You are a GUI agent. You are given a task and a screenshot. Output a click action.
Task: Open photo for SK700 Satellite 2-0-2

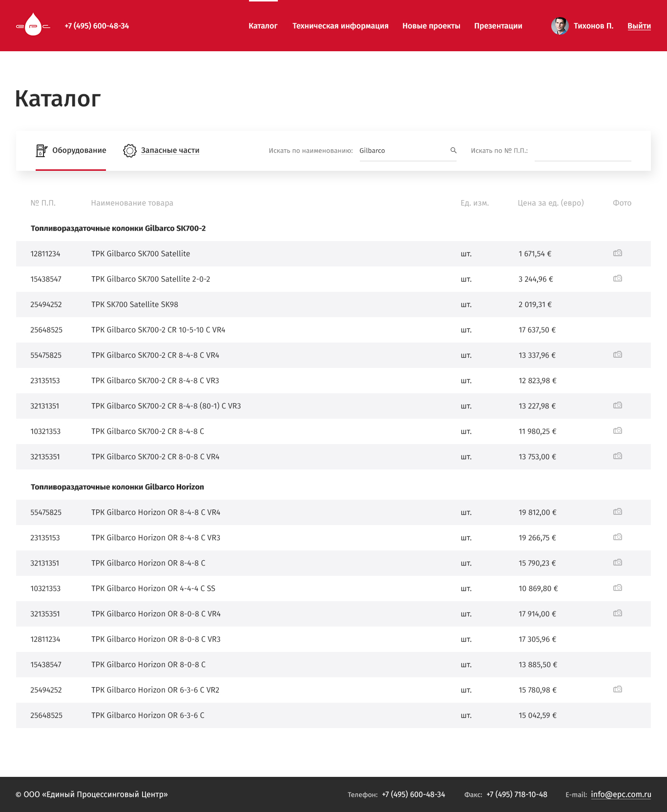pyautogui.click(x=618, y=278)
